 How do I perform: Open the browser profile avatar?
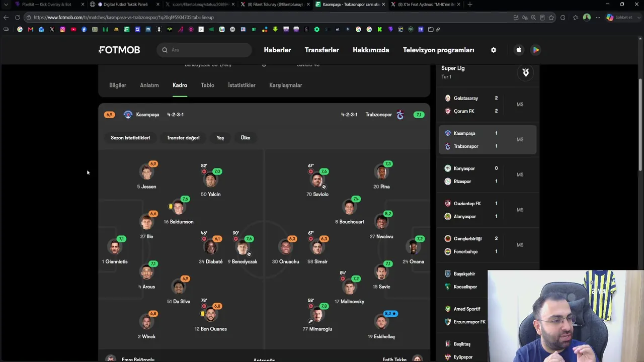[587, 17]
